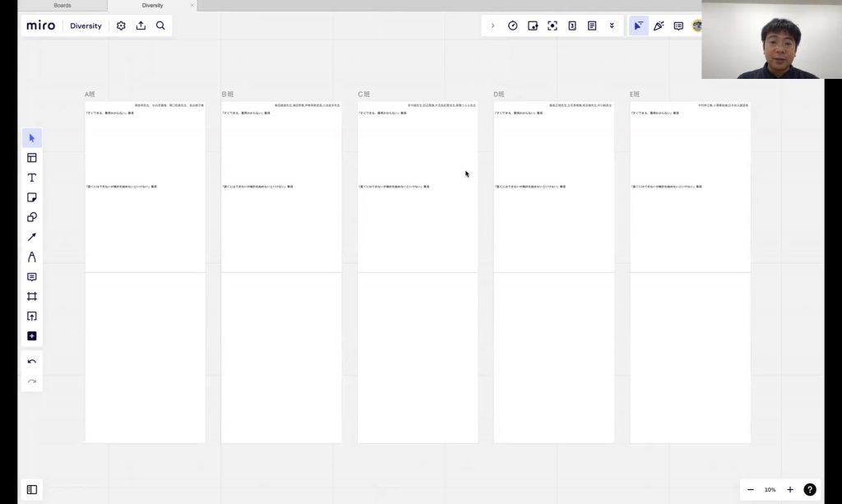Add a comment with Comment tool
842x504 pixels.
point(32,277)
